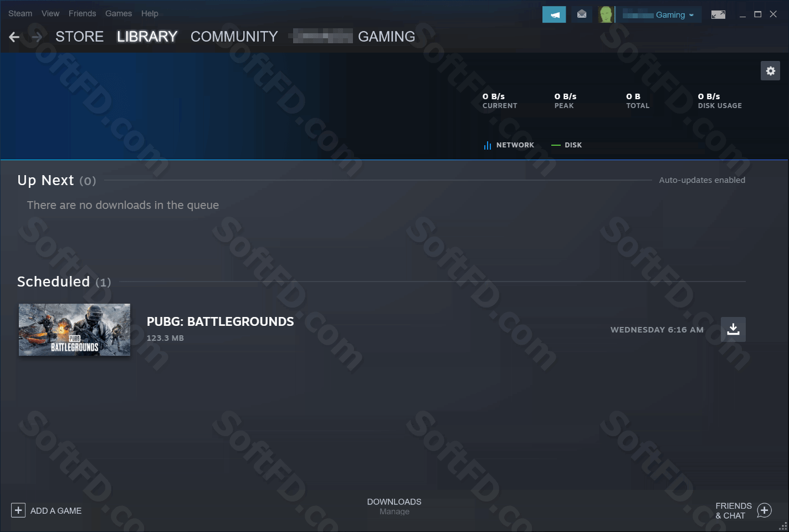The image size is (789, 532).
Task: Open FRIENDS & CHAT label
Action: tap(734, 510)
